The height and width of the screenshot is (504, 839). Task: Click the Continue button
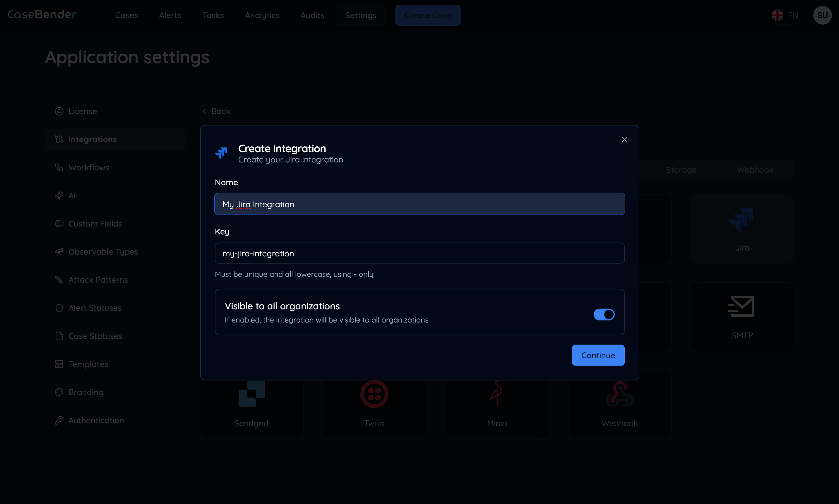click(598, 355)
